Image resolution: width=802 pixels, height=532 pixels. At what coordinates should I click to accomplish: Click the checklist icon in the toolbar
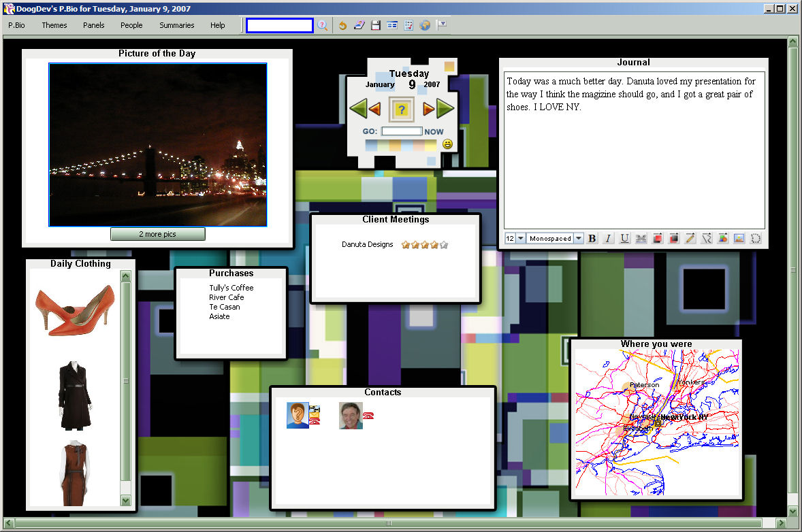(408, 25)
